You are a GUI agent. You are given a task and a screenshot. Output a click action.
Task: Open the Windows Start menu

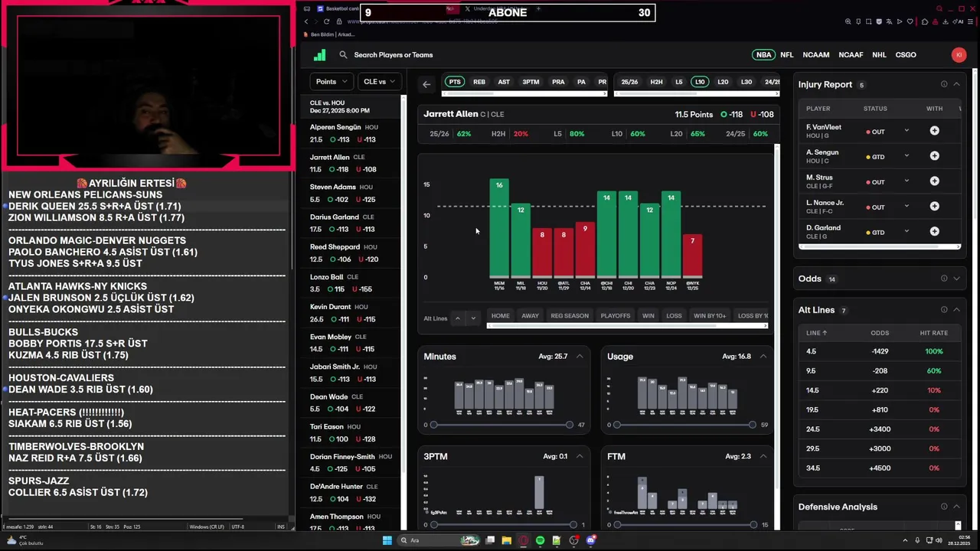click(x=387, y=540)
